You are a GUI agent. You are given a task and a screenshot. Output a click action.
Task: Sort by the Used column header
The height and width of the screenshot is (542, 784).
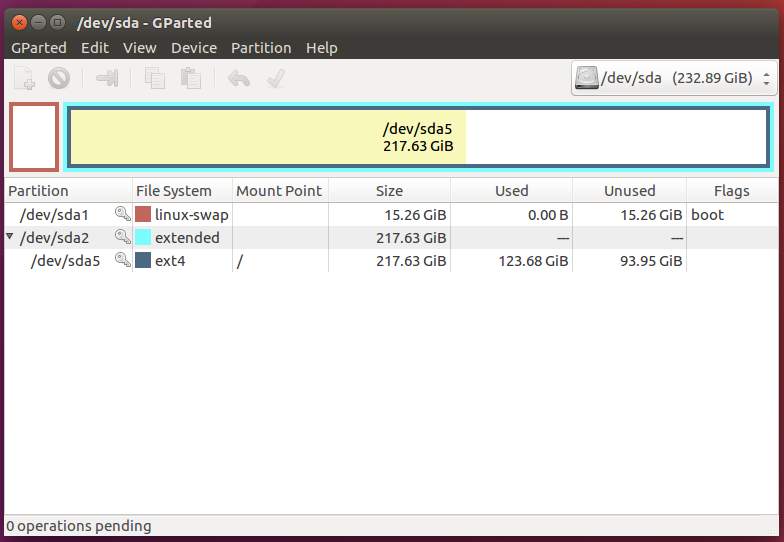point(512,190)
